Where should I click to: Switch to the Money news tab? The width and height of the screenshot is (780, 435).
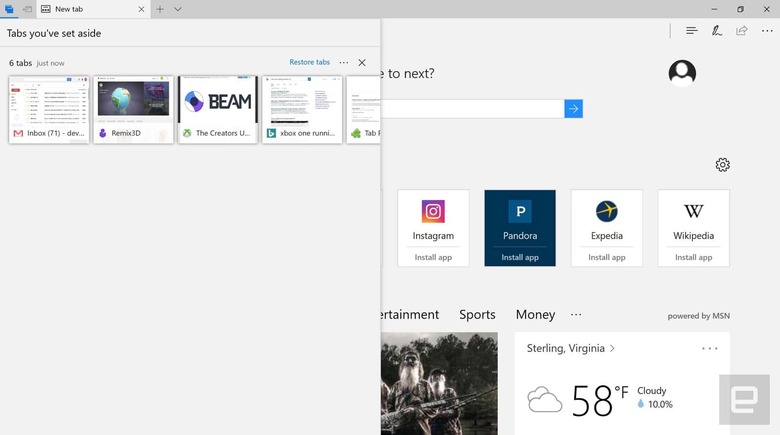coord(535,315)
